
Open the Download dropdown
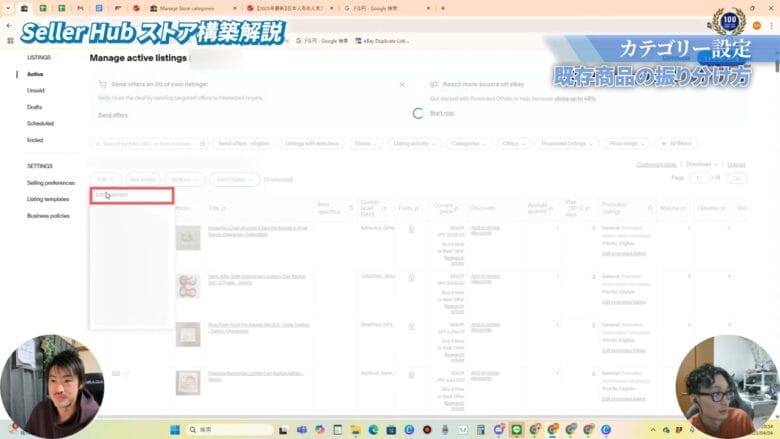tap(701, 164)
